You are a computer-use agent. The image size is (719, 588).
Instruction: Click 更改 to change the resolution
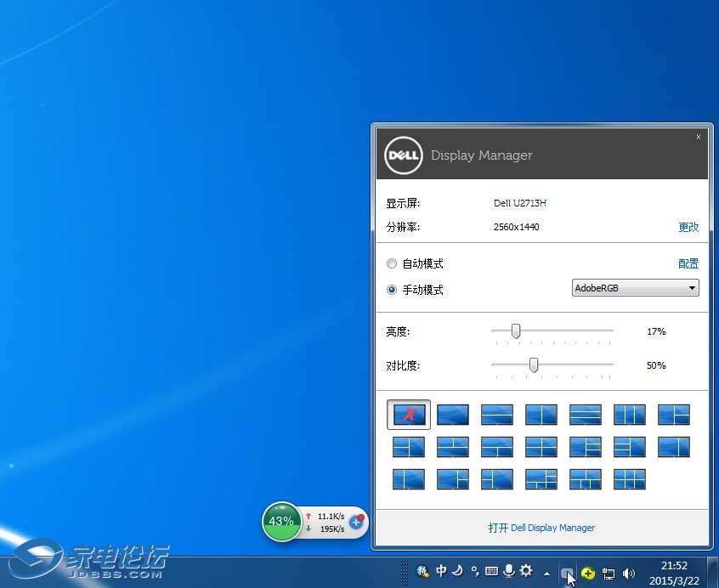[688, 227]
